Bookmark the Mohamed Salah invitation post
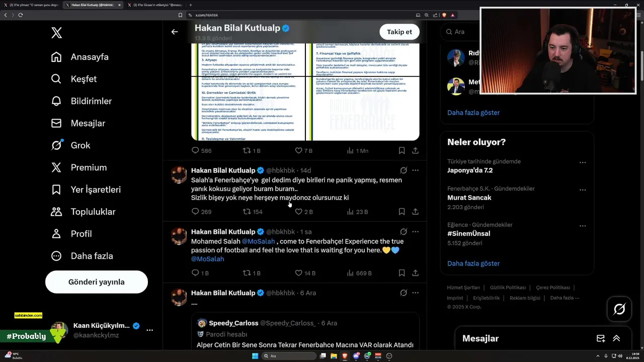 (401, 273)
